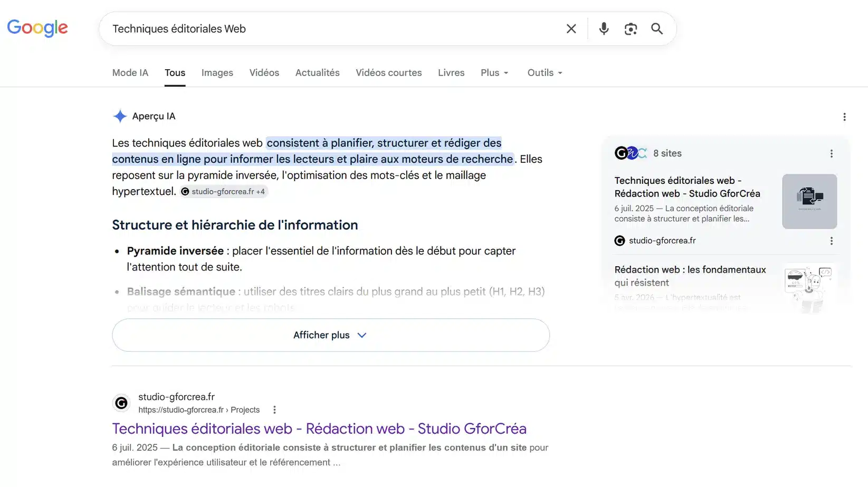Viewport: 868px width, 487px height.
Task: Open the three-dot menu beside 8 sites
Action: (831, 154)
